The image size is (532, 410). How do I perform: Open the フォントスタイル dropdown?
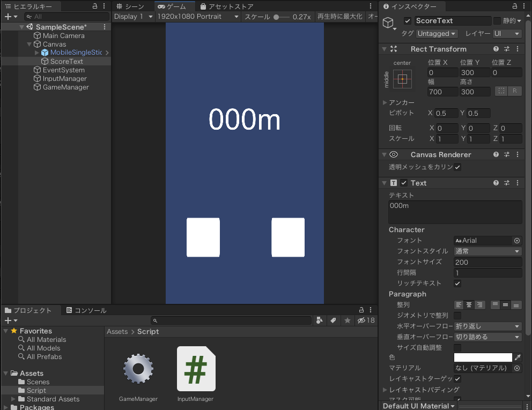point(487,251)
